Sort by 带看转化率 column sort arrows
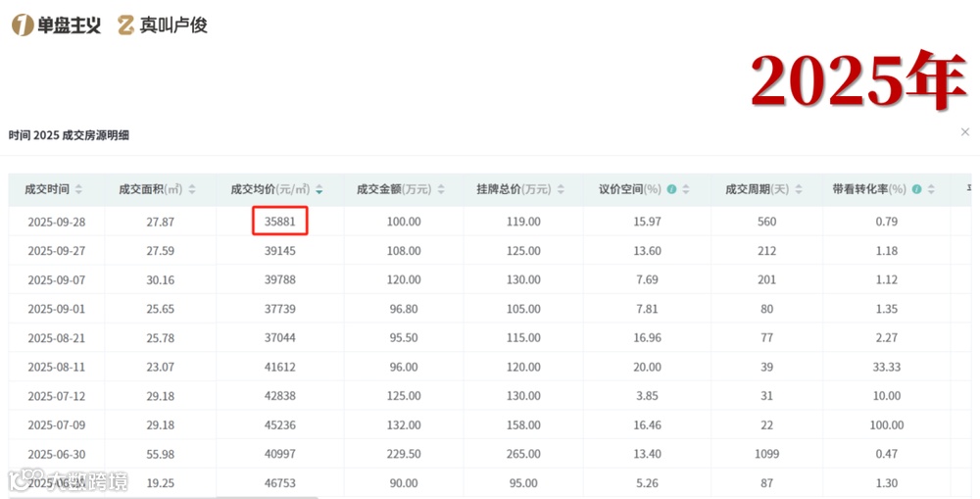This screenshot has width=980, height=499. click(931, 189)
